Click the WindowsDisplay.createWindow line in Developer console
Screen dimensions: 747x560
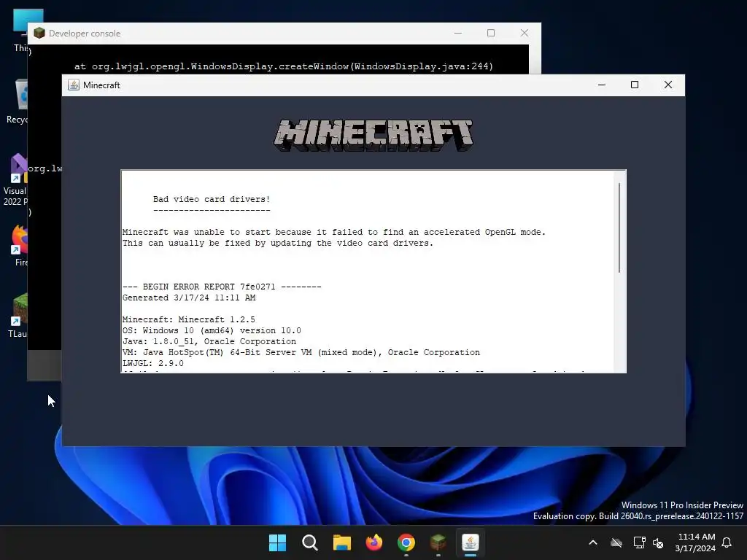pyautogui.click(x=284, y=66)
